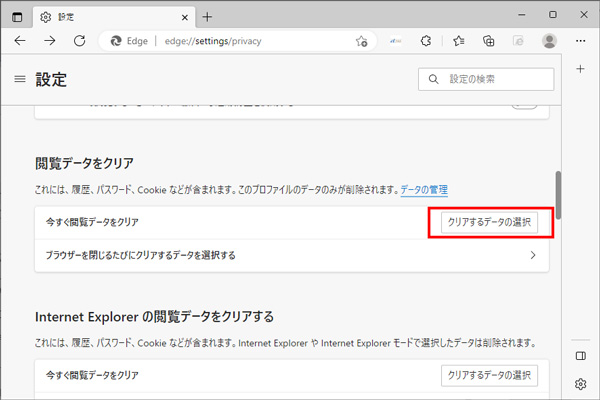Click the magnifier icon in settings search
The height and width of the screenshot is (400, 600).
(x=433, y=79)
